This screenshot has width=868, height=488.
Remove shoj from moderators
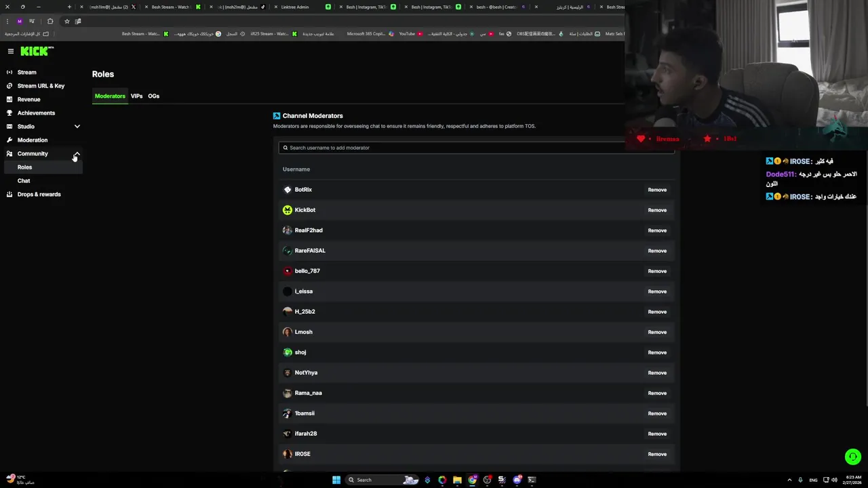(657, 352)
